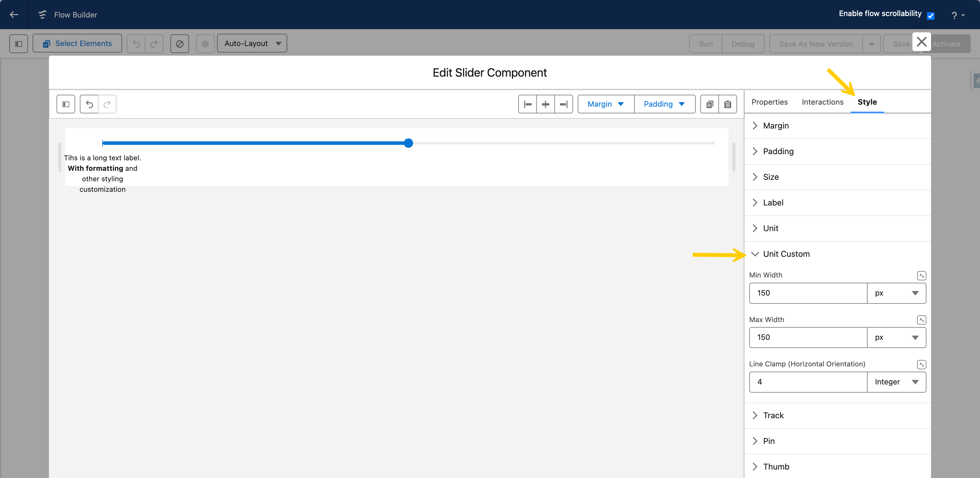Open the Padding dropdown in toolbar
Image resolution: width=980 pixels, height=478 pixels.
click(x=664, y=104)
